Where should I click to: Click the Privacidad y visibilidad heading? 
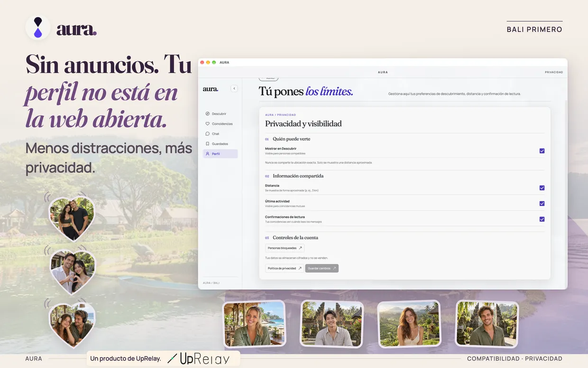point(303,124)
